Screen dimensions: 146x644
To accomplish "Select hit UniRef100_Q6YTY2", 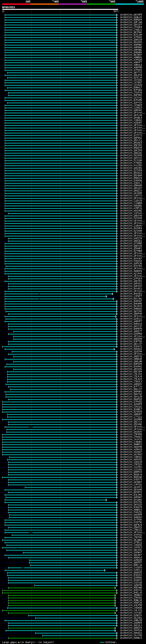I will click(x=131, y=72).
